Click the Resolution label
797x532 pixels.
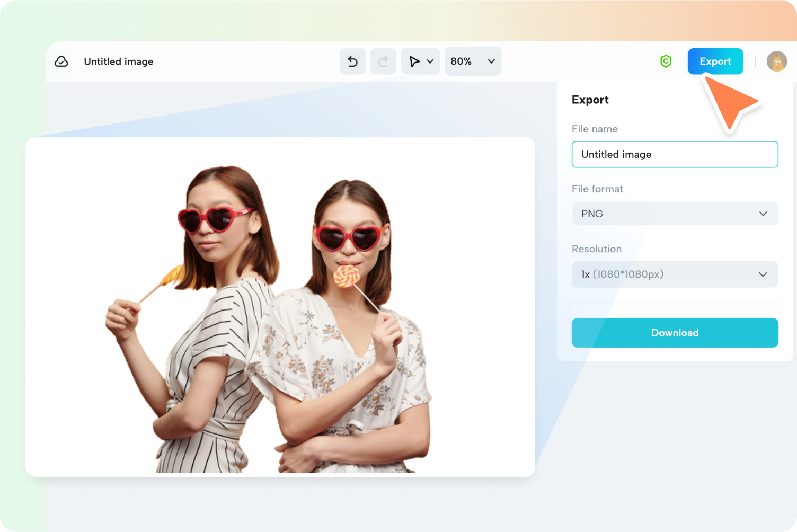(x=597, y=249)
